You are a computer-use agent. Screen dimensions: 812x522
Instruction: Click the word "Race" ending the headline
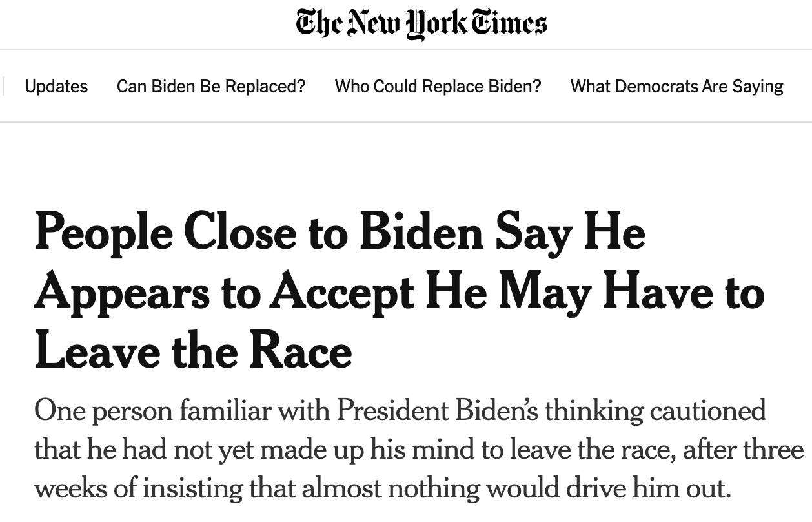coord(300,351)
